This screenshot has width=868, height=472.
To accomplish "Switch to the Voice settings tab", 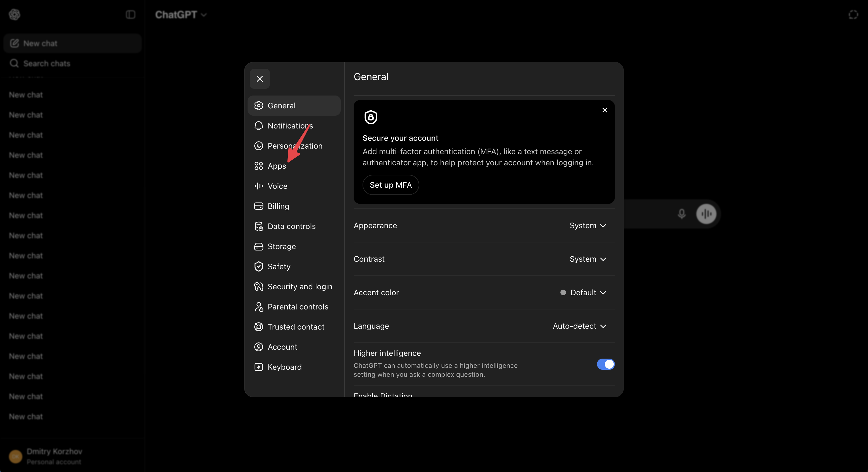I will point(294,186).
